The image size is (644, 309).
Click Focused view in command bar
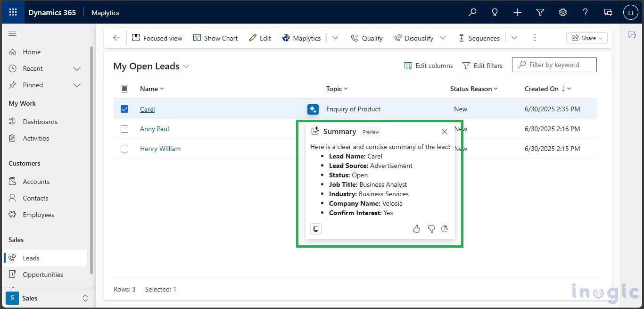tap(157, 38)
